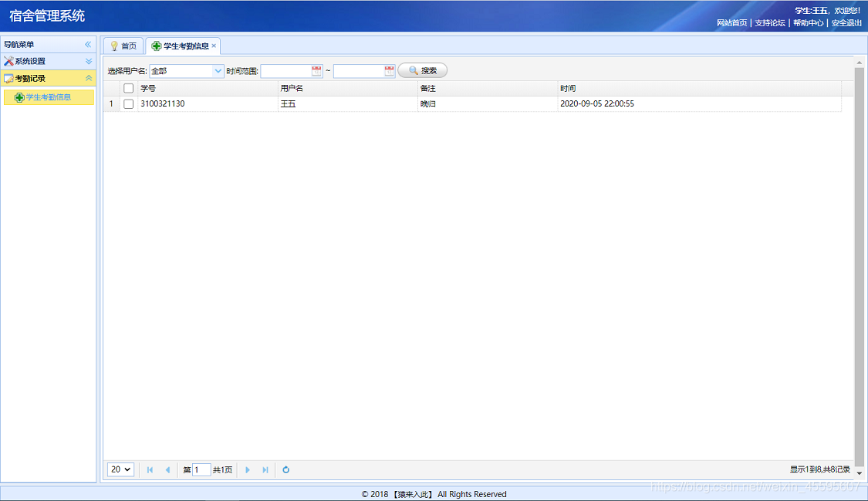
Task: Open the 选择用户名 dropdown
Action: click(x=218, y=71)
